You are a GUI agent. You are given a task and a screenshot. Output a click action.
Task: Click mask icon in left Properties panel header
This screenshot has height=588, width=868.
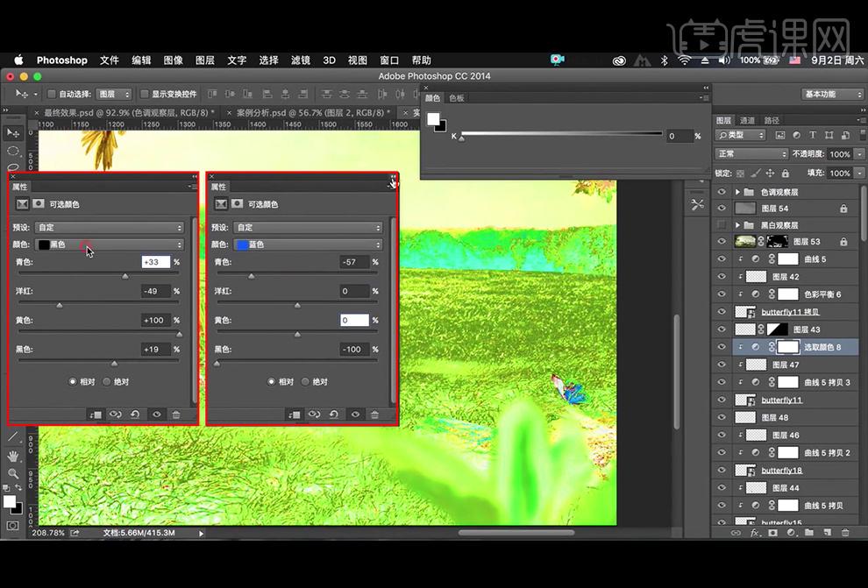39,203
